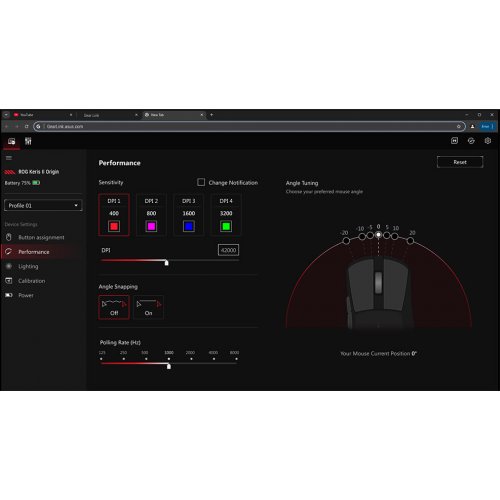The height and width of the screenshot is (500, 500).
Task: Select the -5 angle tuning point
Action: pos(370,235)
